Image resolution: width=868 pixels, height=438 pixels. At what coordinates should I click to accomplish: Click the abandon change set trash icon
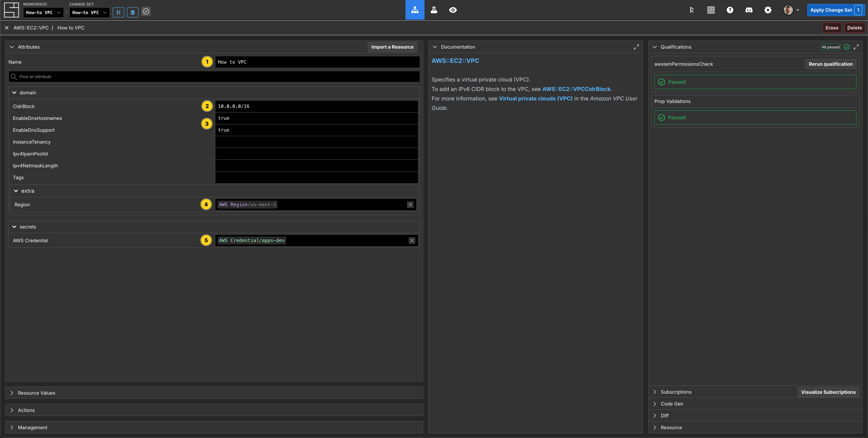tap(133, 12)
